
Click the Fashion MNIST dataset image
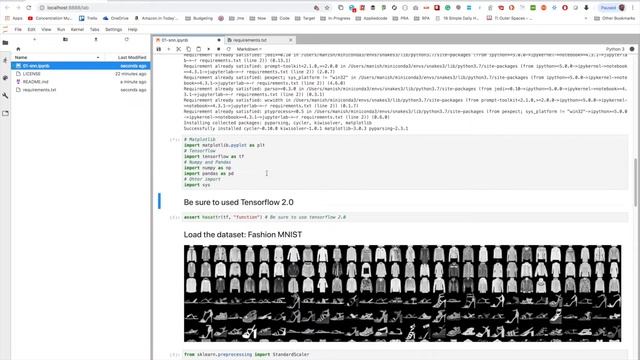[402, 293]
